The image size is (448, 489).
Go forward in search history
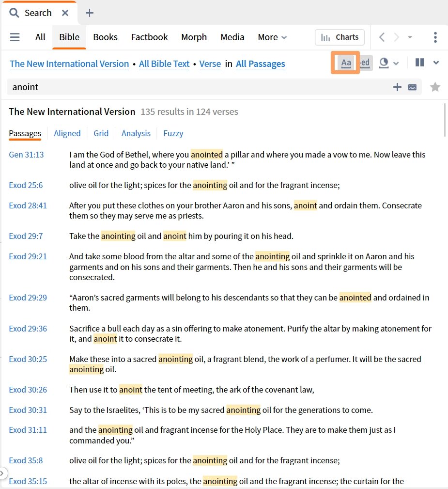pos(396,37)
